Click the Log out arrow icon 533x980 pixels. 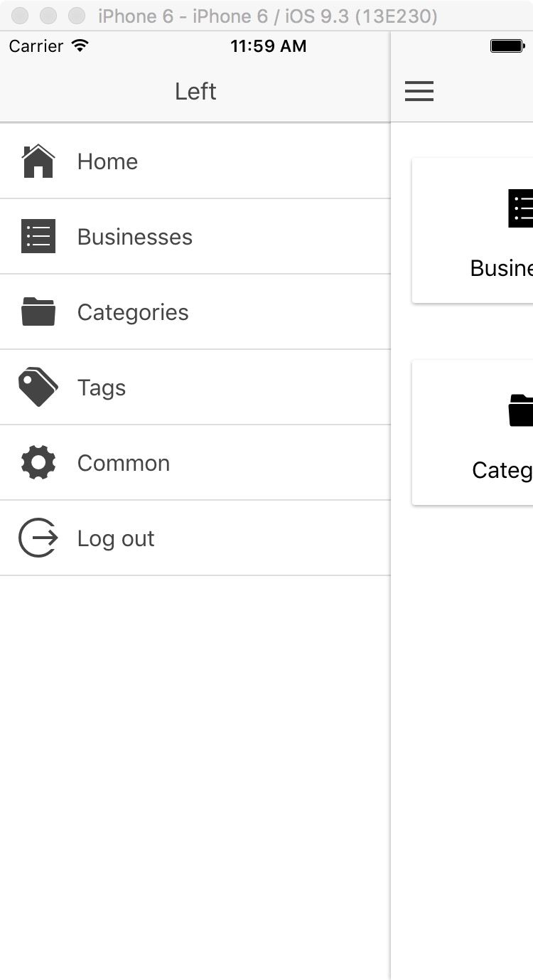[38, 538]
